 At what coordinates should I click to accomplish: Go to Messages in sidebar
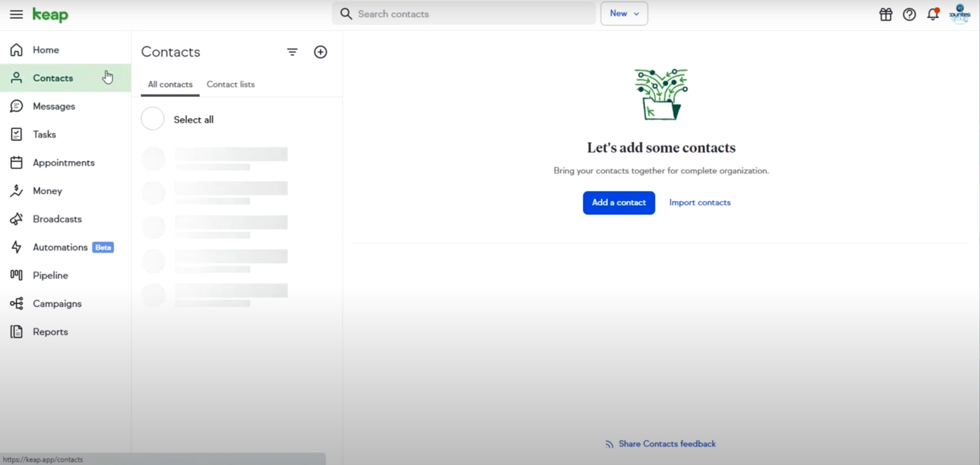(54, 106)
